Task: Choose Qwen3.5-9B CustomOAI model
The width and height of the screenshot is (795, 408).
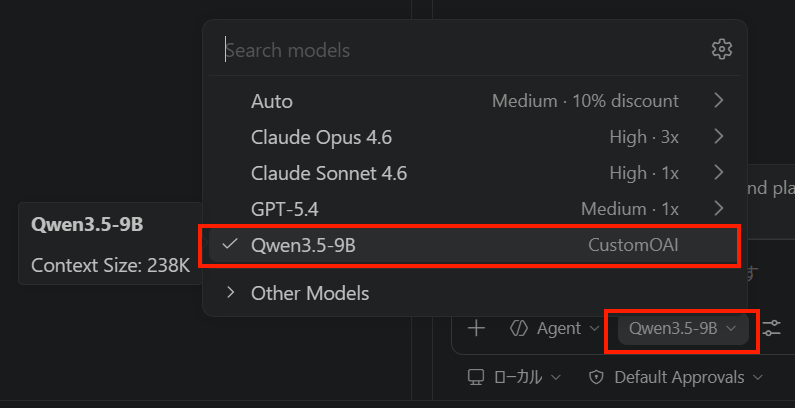Action: coord(474,244)
